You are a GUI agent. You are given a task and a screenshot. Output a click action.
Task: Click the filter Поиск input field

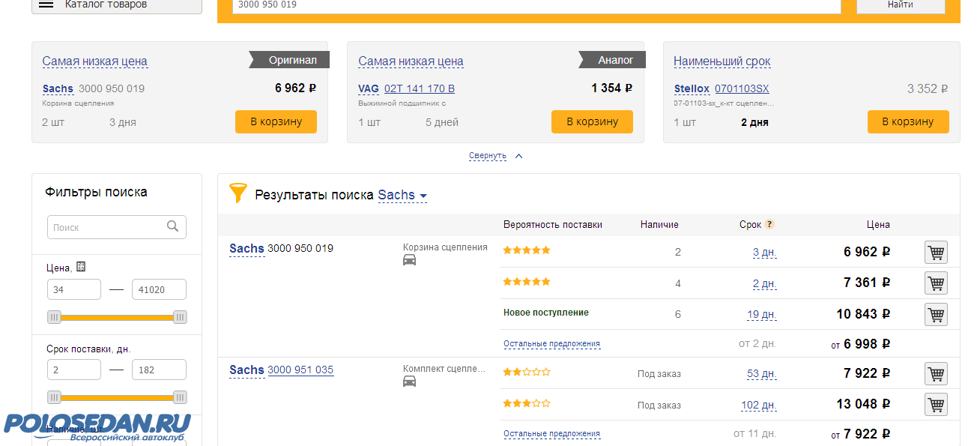(x=116, y=227)
